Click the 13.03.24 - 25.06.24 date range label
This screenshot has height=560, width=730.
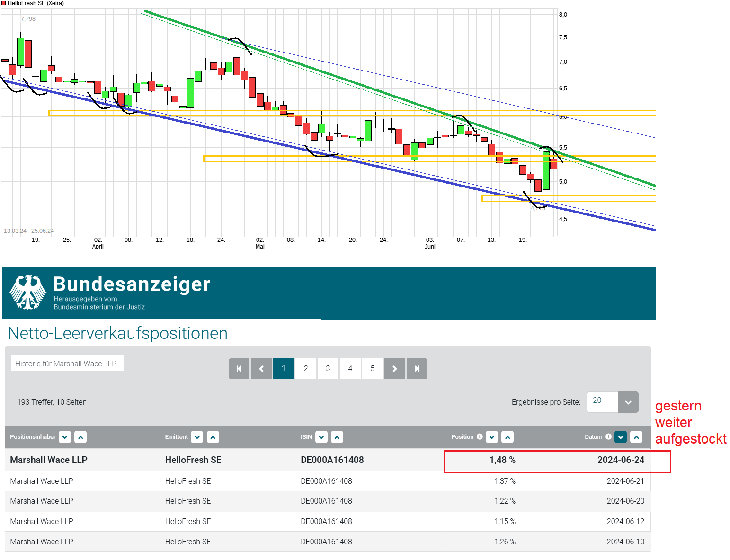29,231
